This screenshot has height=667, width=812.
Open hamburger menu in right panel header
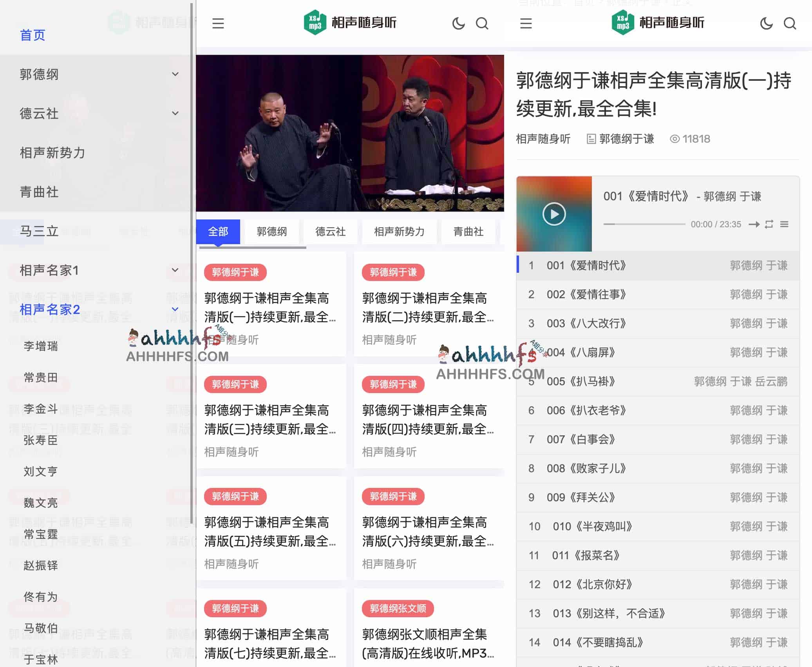click(x=526, y=24)
